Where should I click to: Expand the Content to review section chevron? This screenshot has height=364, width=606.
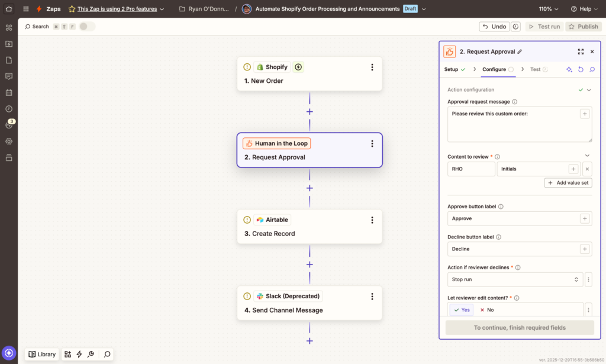tap(587, 154)
